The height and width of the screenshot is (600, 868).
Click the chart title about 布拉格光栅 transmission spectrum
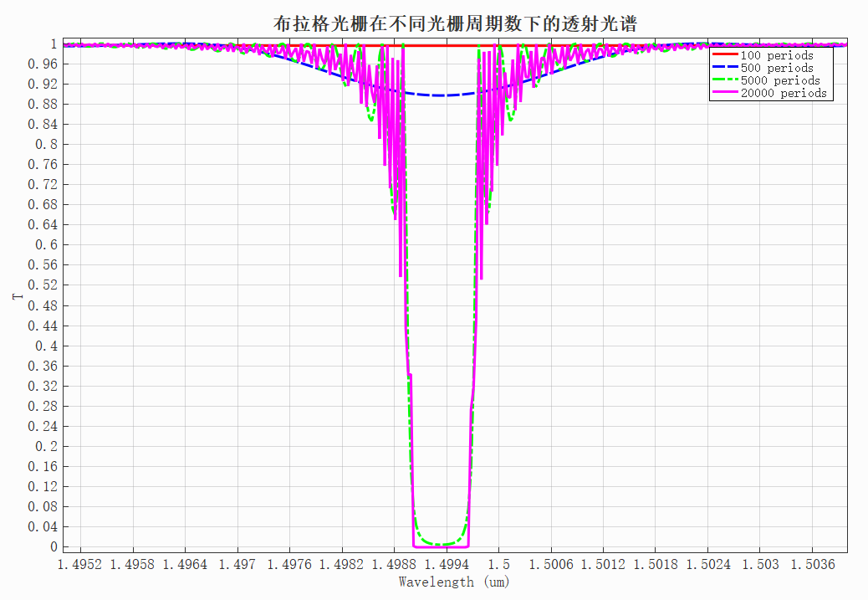(456, 24)
